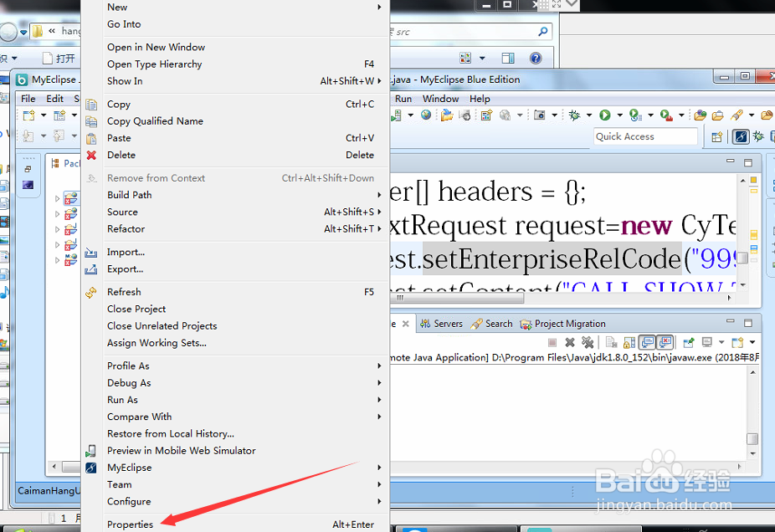Open the Run menu in menu bar
775x532 pixels.
[x=403, y=99]
